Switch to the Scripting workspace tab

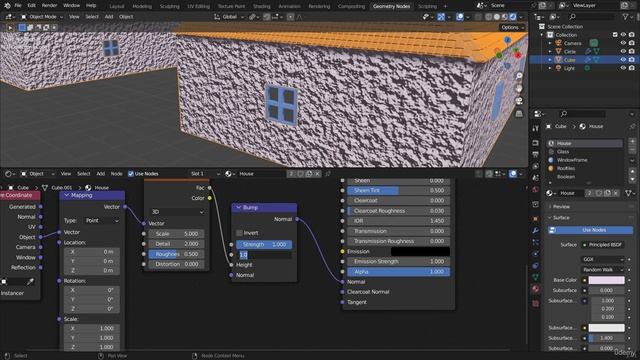tap(427, 6)
